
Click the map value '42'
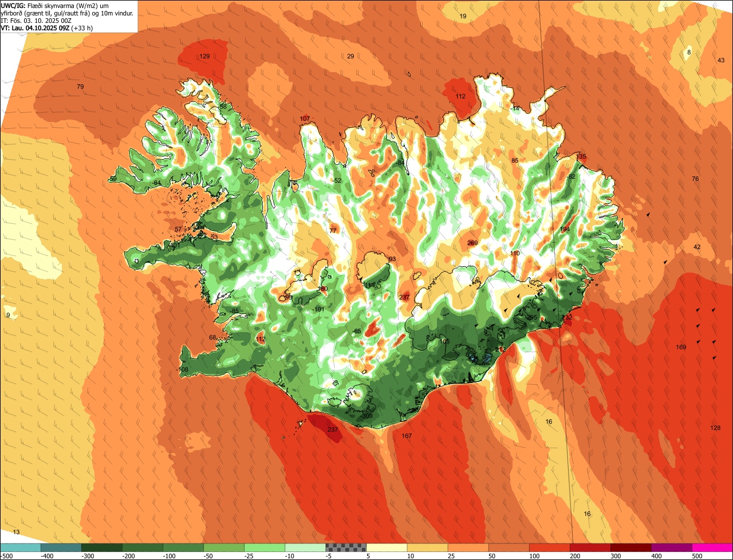click(x=697, y=247)
